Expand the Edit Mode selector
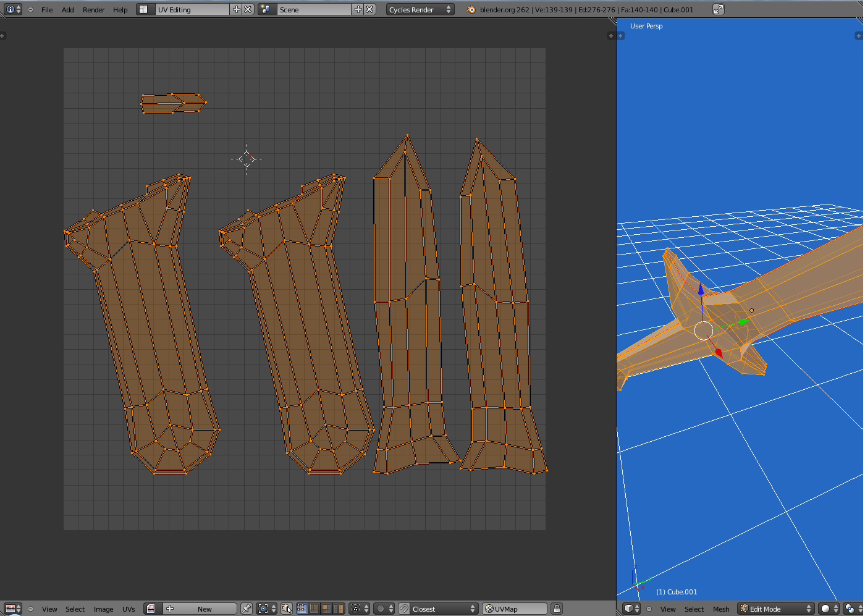This screenshot has height=616, width=865. click(x=776, y=609)
